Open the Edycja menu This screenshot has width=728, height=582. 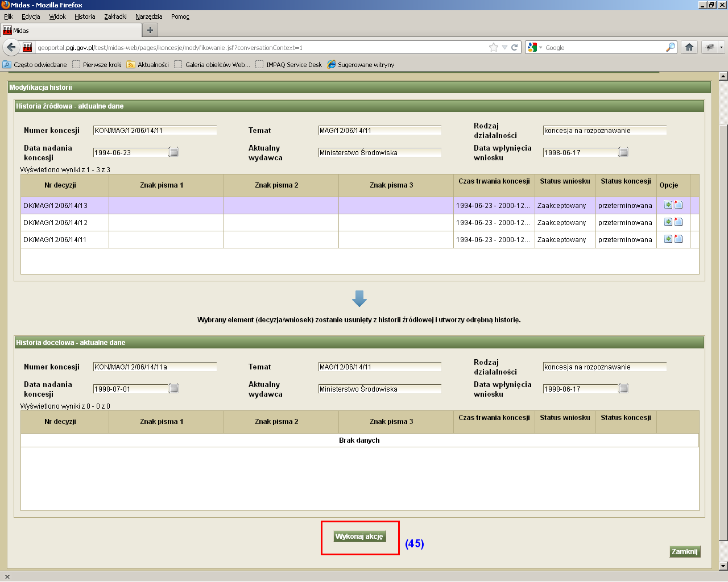(31, 16)
